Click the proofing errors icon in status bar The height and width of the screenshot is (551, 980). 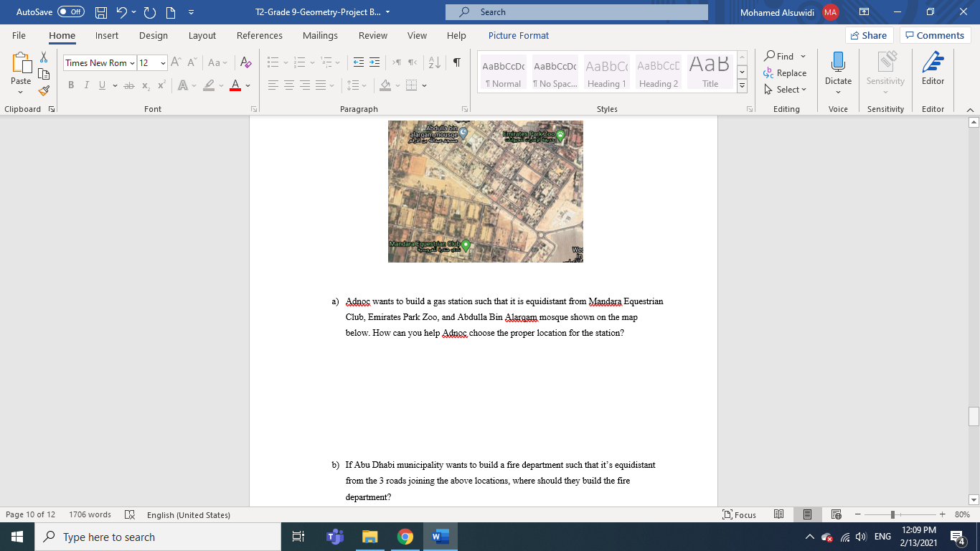click(x=130, y=514)
